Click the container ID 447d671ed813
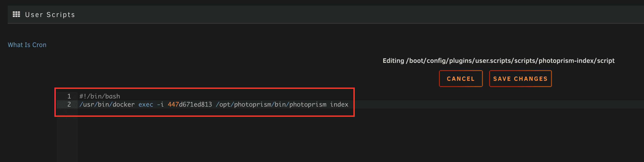 190,105
